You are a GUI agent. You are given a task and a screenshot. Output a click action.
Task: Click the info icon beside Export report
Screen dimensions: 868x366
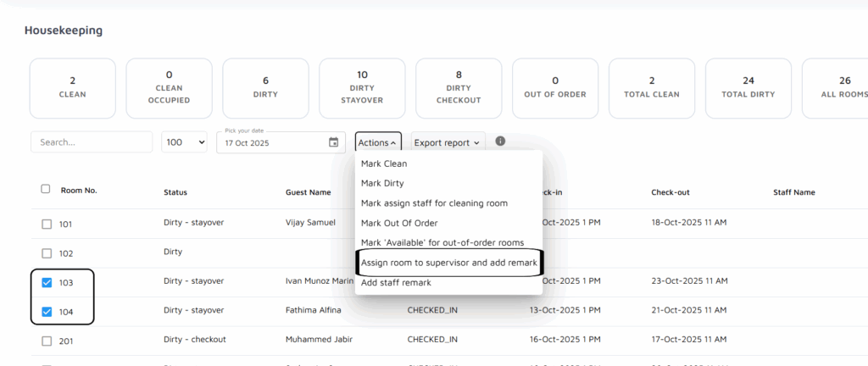click(500, 141)
